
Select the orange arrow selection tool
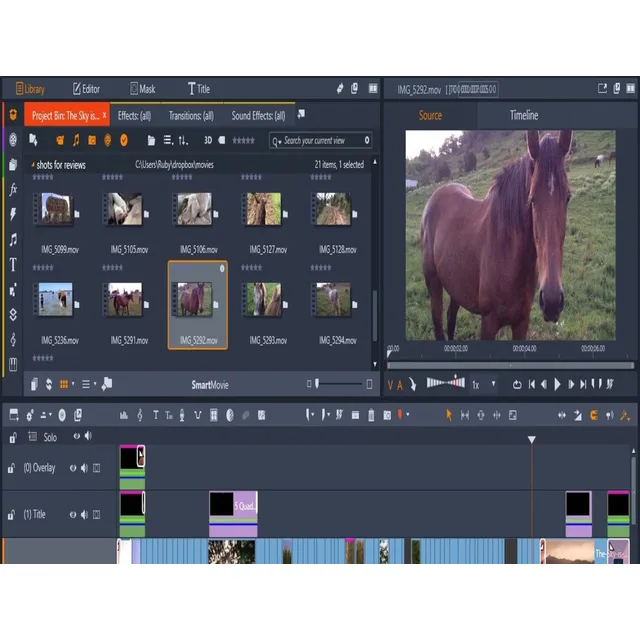point(449,416)
